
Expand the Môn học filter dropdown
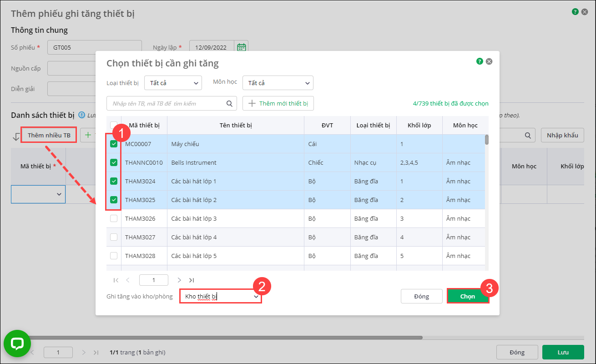click(x=278, y=83)
